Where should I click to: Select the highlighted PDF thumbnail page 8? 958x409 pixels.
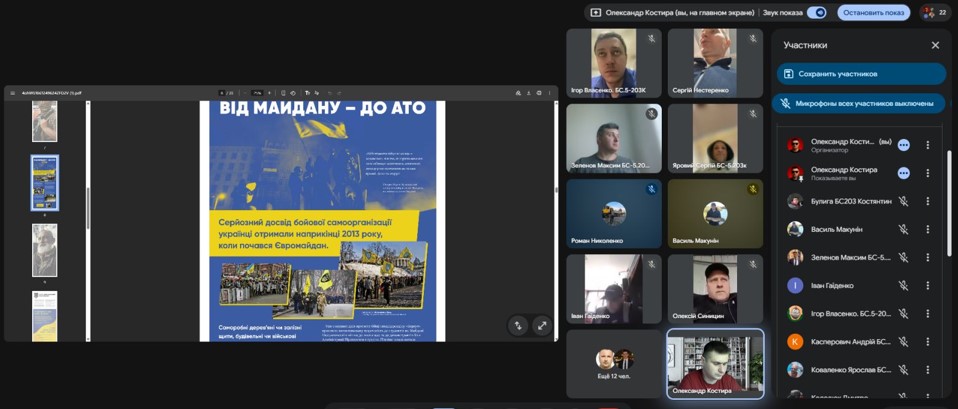click(45, 183)
